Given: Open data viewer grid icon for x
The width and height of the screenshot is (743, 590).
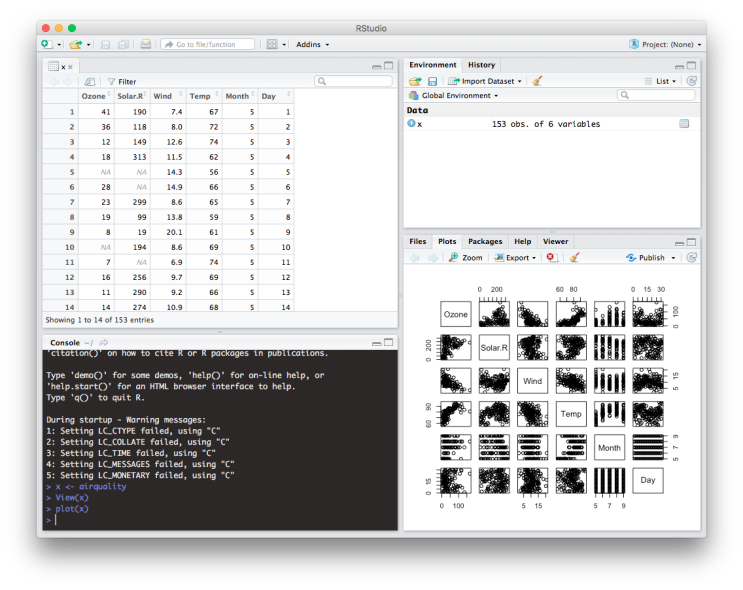Looking at the screenshot, I should [684, 124].
